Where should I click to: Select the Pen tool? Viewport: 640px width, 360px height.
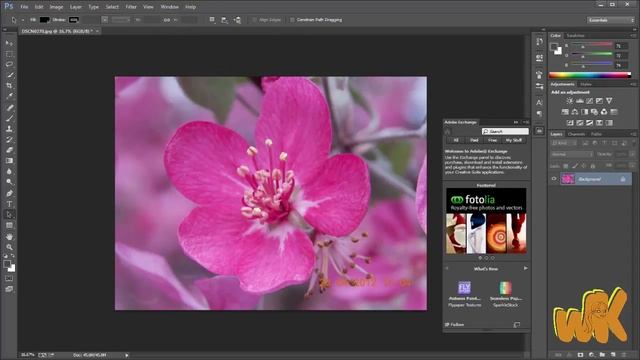[x=9, y=193]
